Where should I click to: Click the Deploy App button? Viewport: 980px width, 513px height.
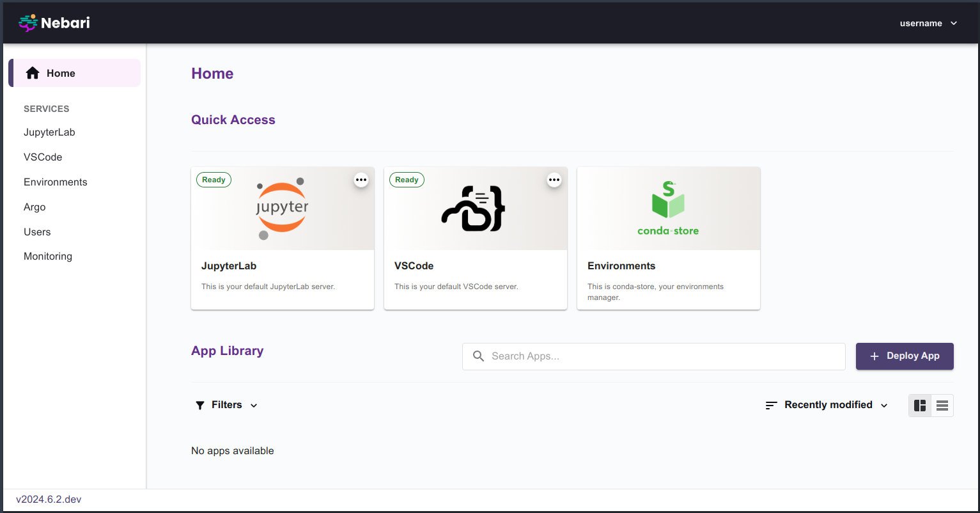905,356
